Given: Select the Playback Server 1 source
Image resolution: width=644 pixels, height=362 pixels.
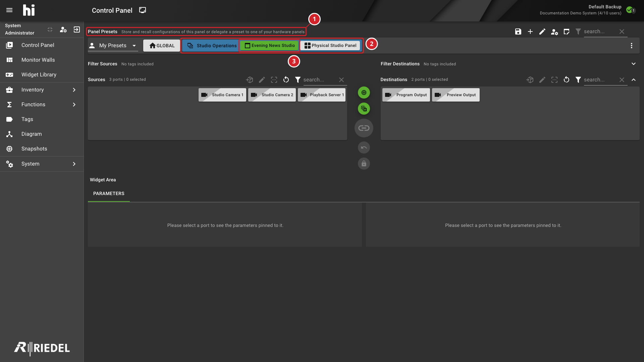Looking at the screenshot, I should (x=322, y=95).
